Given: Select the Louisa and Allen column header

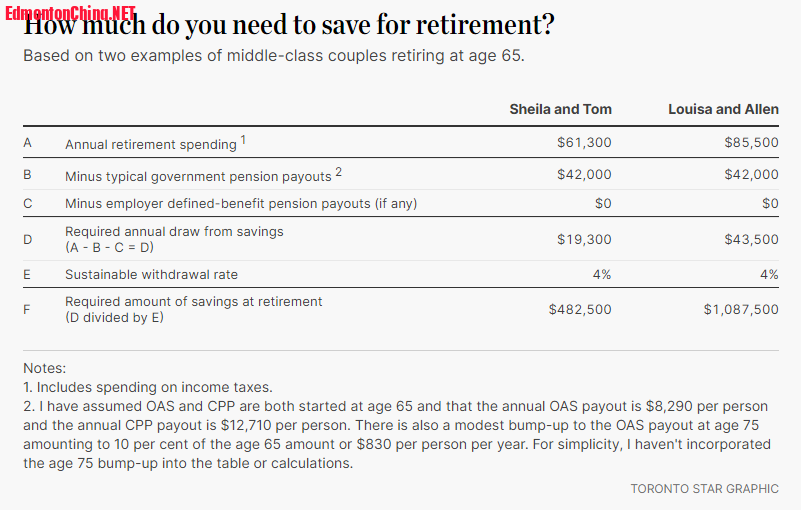Looking at the screenshot, I should 723,109.
